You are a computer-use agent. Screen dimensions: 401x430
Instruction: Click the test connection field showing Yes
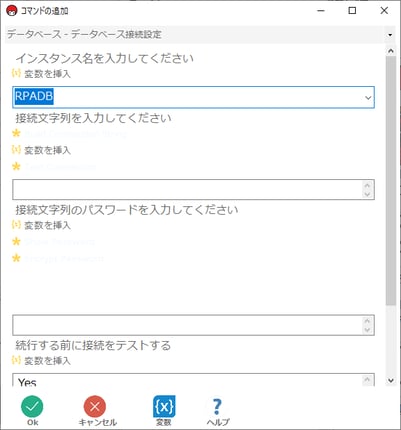click(x=193, y=380)
